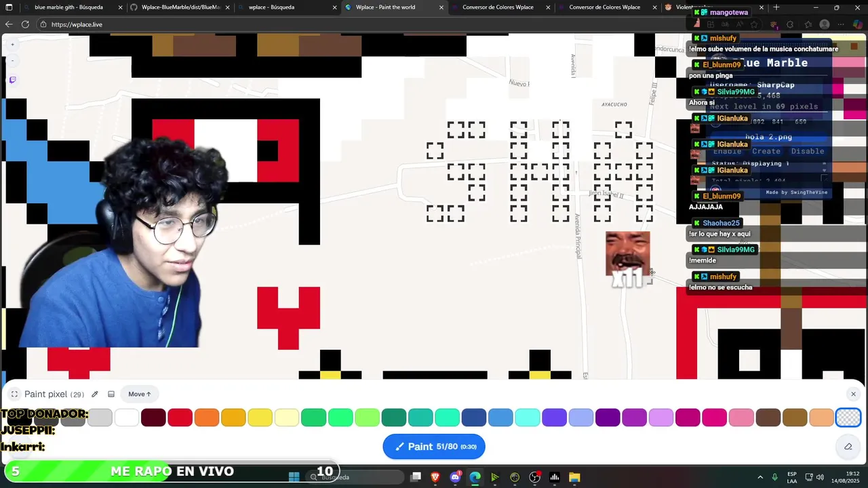Choose the dark purple color swatch
The width and height of the screenshot is (868, 488).
(608, 418)
